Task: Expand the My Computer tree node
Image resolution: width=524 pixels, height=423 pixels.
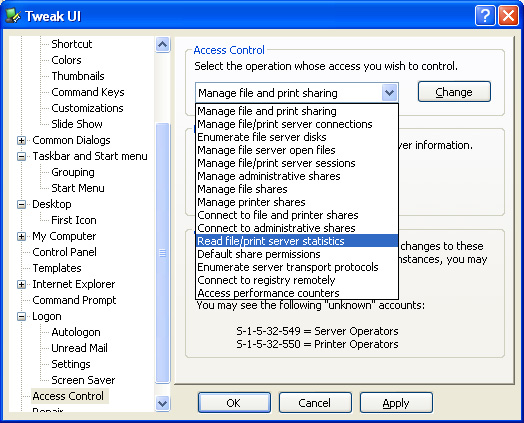Action: pos(21,237)
